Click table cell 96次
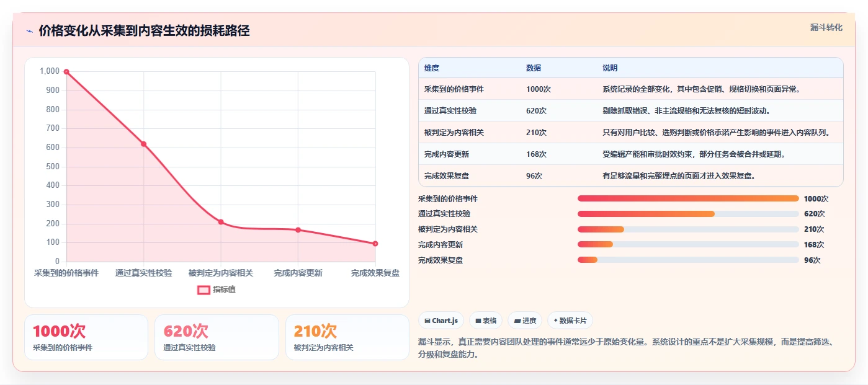868x385 pixels. tap(534, 176)
